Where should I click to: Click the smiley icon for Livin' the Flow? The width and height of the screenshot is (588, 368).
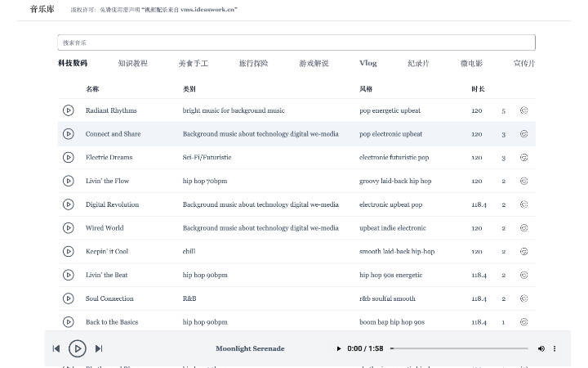click(x=524, y=181)
